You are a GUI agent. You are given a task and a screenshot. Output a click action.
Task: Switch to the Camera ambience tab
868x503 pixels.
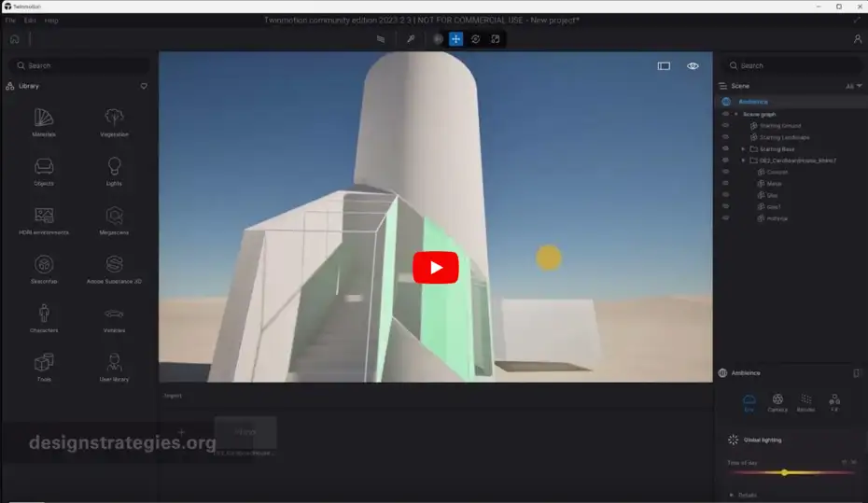coord(777,403)
